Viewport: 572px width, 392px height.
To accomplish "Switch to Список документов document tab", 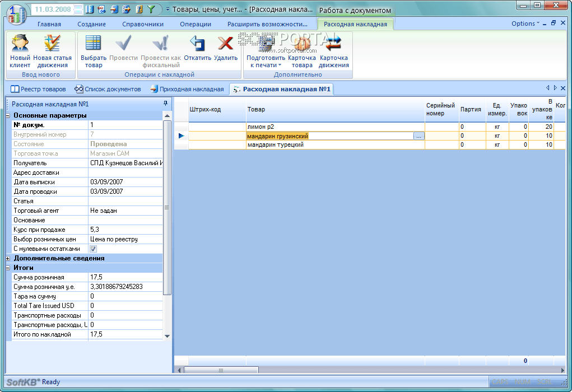I will 108,89.
